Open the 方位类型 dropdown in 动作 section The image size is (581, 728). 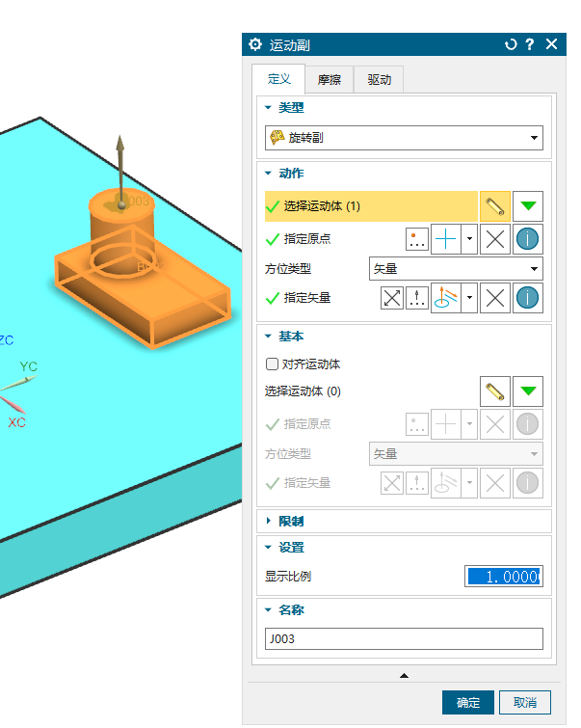456,269
